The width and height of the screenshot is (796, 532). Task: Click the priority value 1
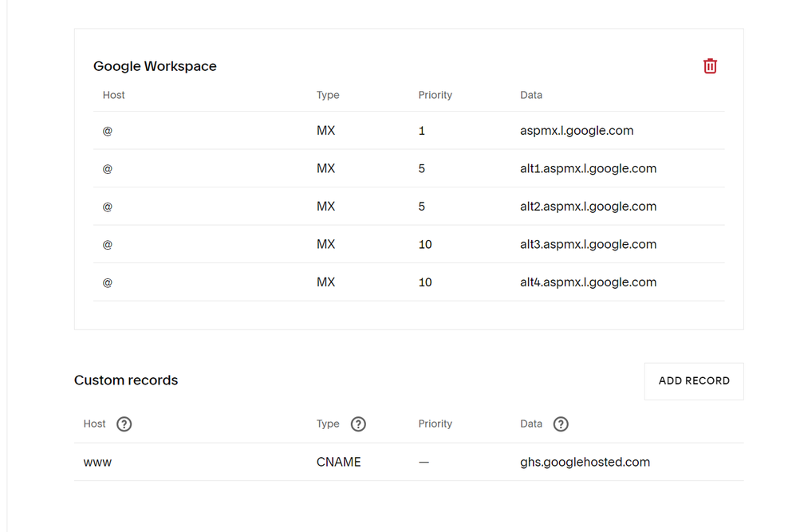(x=421, y=131)
